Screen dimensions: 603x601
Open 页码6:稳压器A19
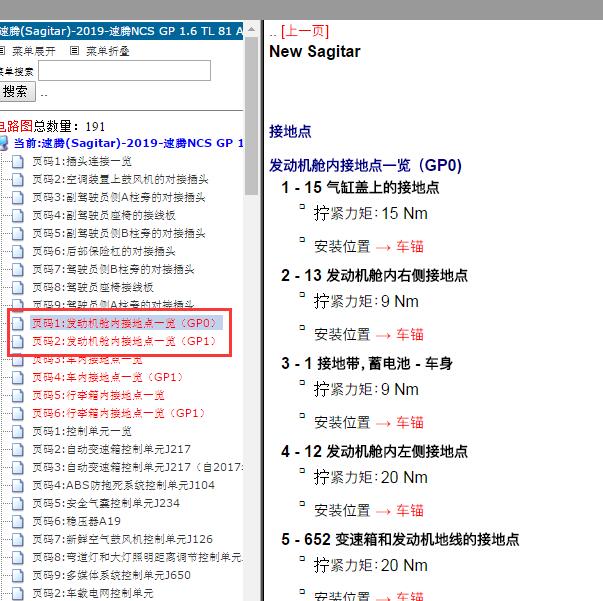click(77, 521)
